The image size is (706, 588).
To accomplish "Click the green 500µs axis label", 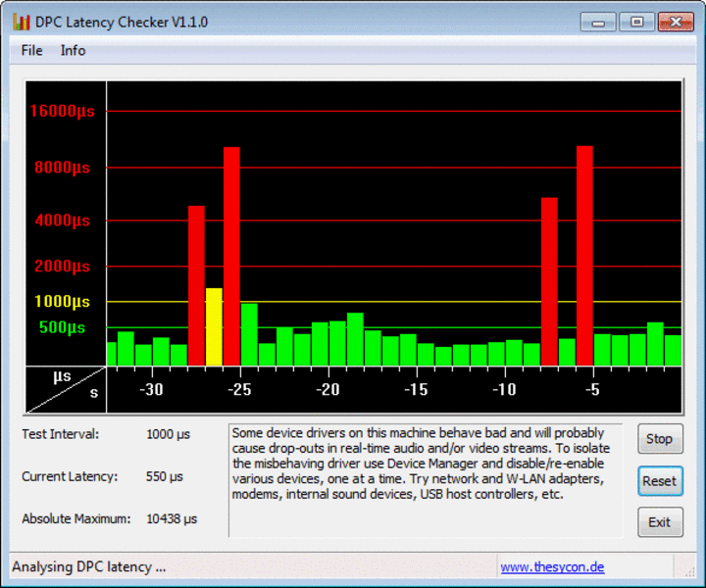I will 62,327.
